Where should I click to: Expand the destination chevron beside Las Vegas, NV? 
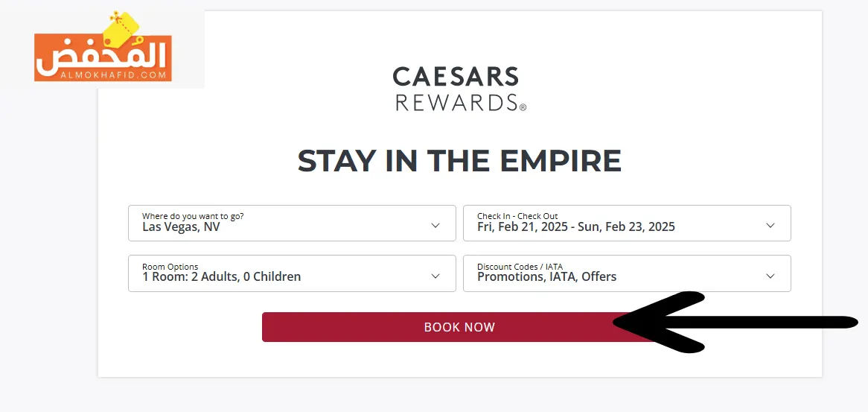pyautogui.click(x=435, y=226)
